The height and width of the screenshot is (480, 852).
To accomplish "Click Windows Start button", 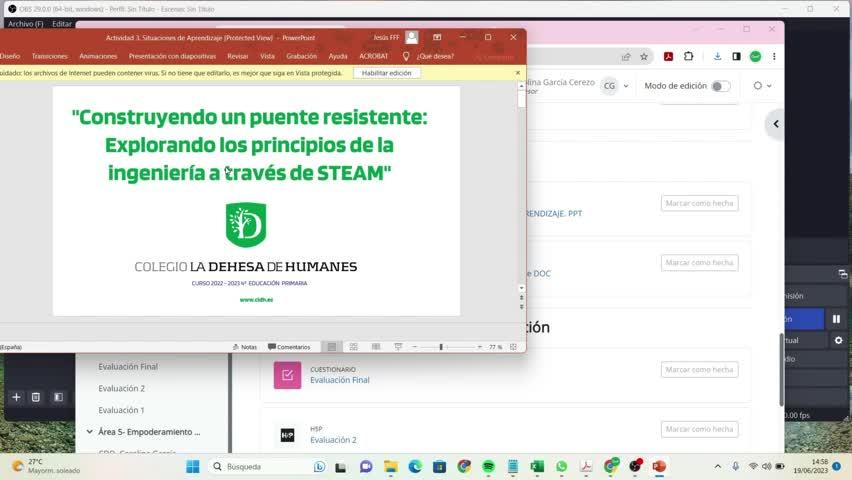I will click(193, 466).
